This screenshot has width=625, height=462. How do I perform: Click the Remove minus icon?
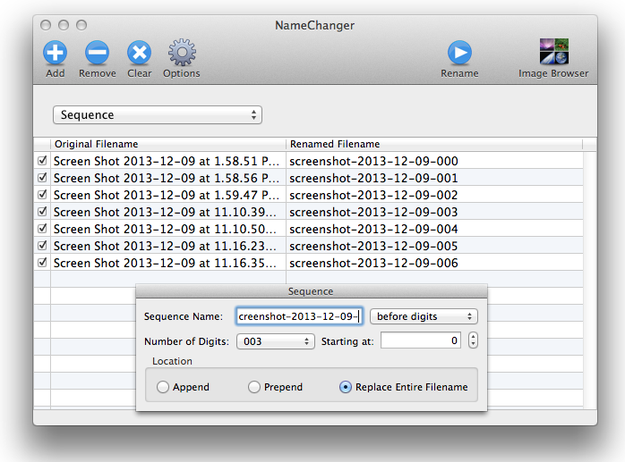click(97, 53)
